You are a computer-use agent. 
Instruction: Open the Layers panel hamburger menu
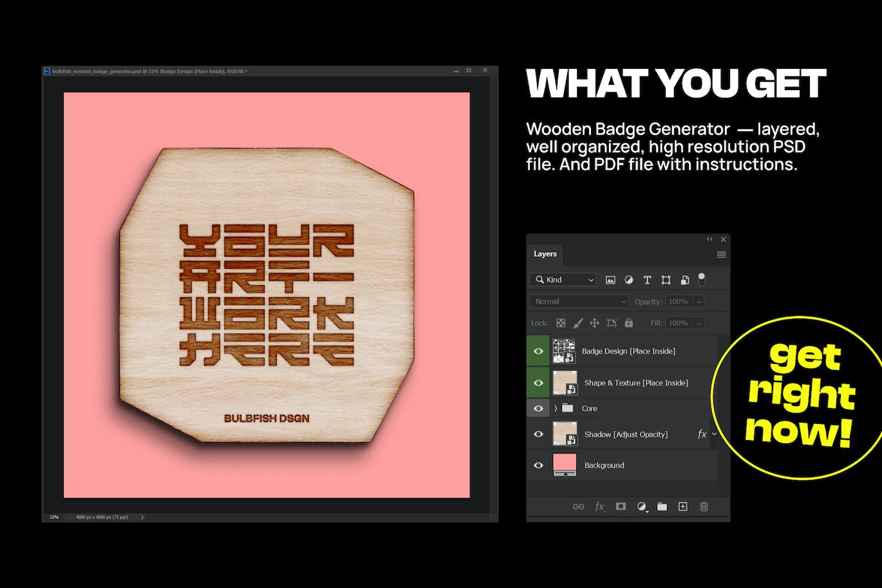721,255
